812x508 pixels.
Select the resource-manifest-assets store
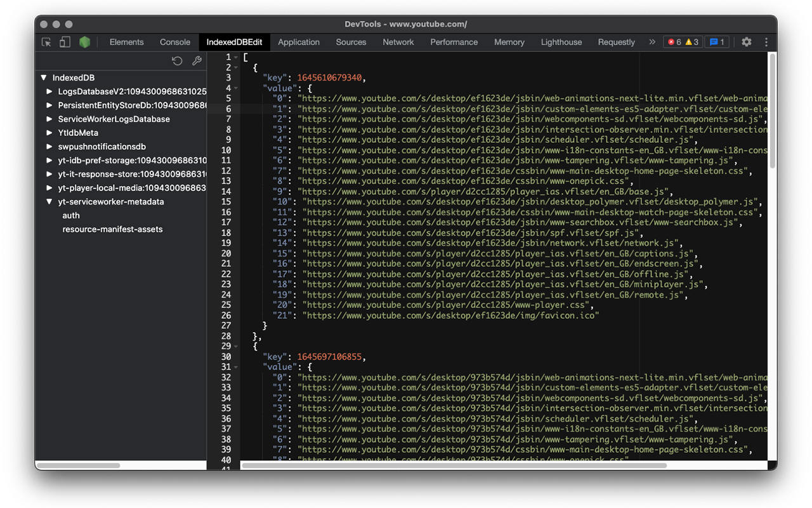pyautogui.click(x=112, y=229)
